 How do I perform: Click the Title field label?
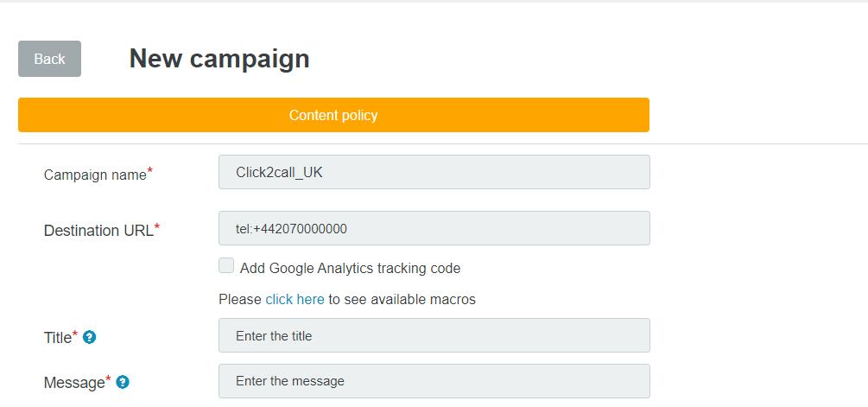point(58,338)
